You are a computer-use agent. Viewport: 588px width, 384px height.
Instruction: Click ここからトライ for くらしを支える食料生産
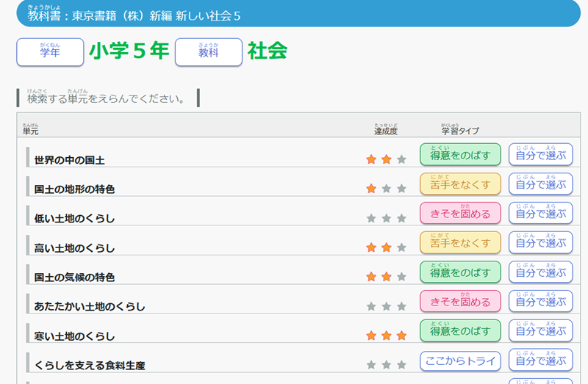460,361
